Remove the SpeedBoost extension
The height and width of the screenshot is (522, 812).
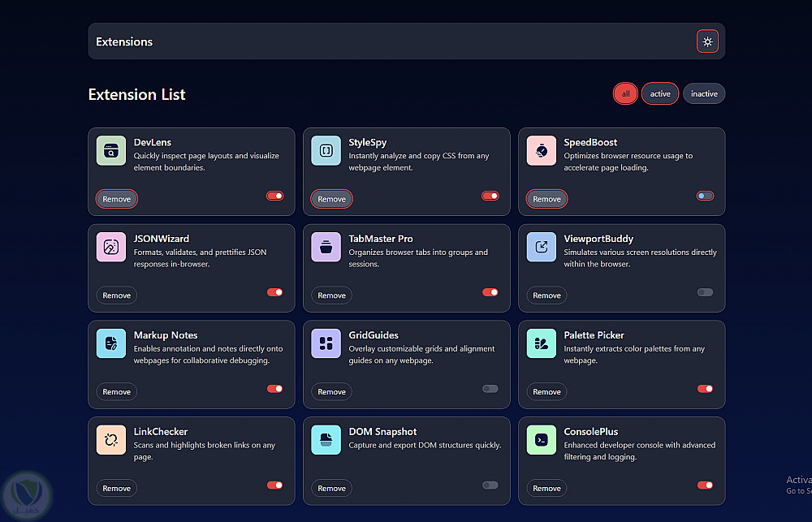[x=546, y=199]
